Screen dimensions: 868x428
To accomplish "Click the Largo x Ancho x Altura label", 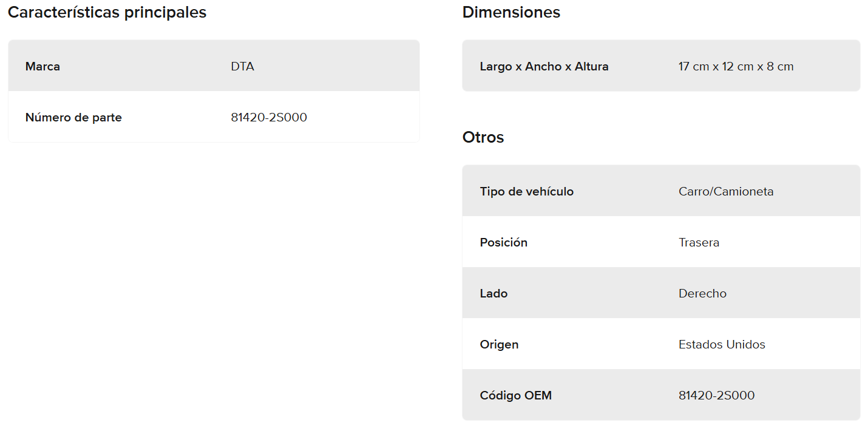I will click(x=544, y=67).
